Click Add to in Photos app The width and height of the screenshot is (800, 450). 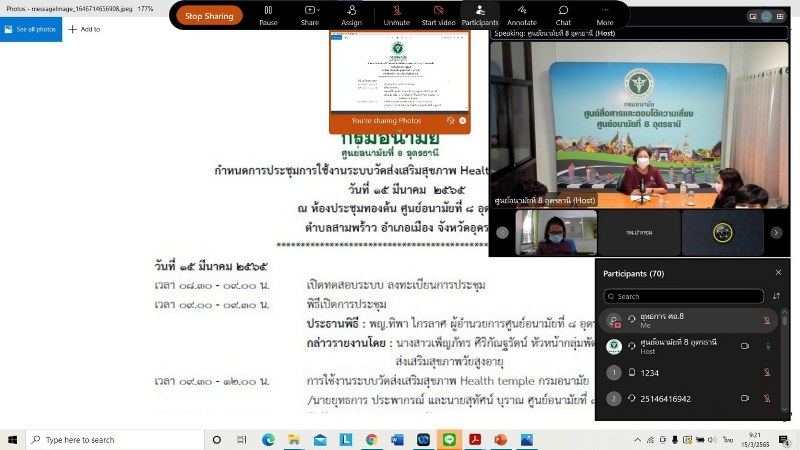pos(85,30)
